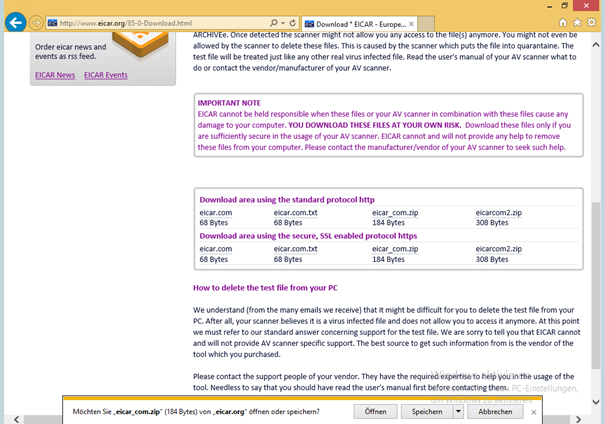
Task: Open the EICAR Events link
Action: pos(106,75)
